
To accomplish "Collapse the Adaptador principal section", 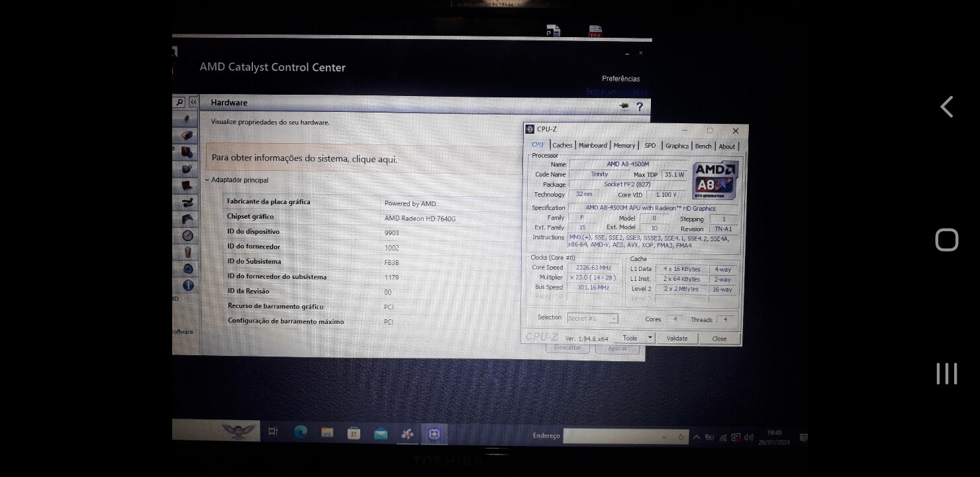I will point(207,180).
